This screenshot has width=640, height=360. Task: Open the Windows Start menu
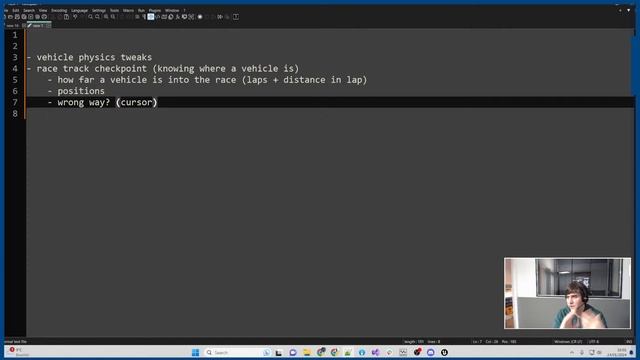(x=196, y=352)
